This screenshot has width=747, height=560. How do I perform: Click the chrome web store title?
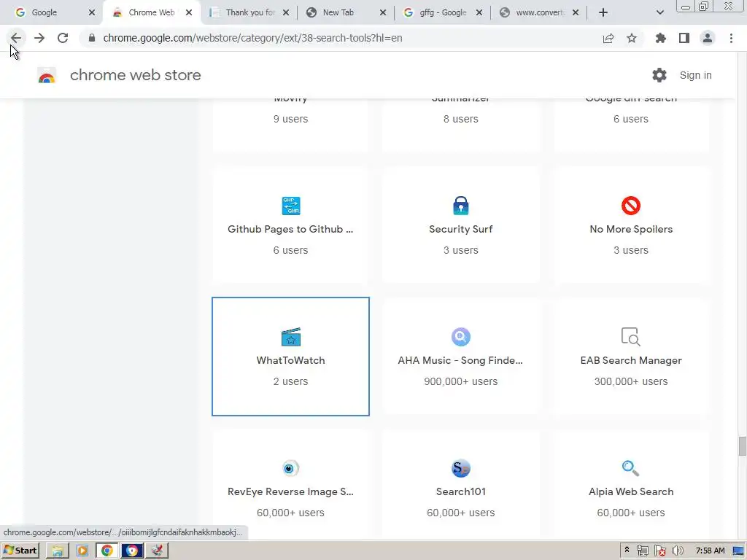point(135,75)
